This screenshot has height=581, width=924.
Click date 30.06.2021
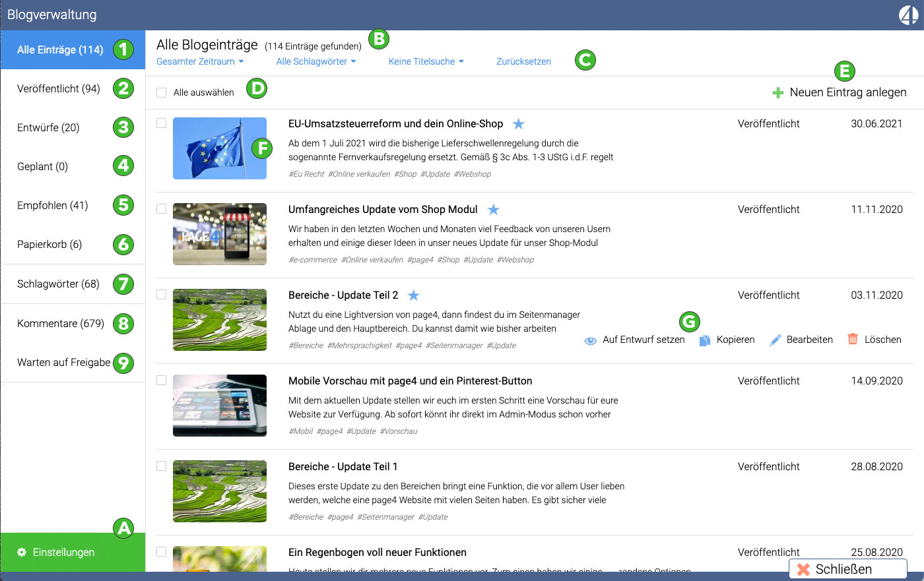click(x=876, y=123)
